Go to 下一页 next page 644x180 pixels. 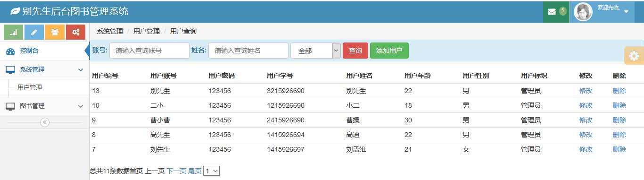(x=176, y=171)
